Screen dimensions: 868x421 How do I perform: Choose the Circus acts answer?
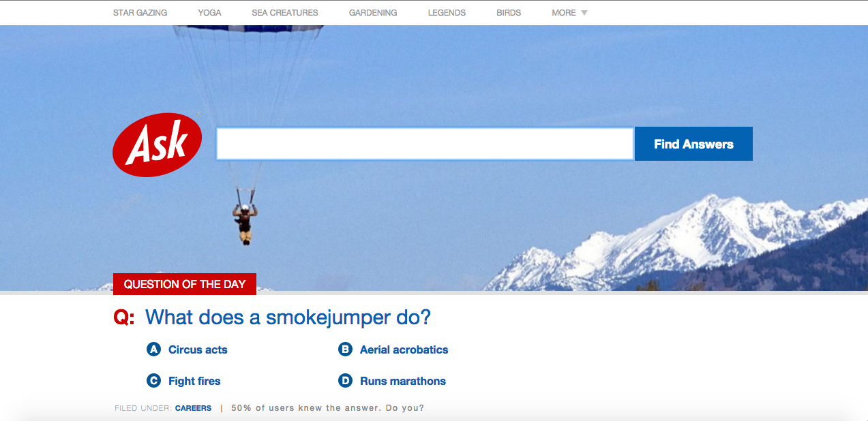198,349
